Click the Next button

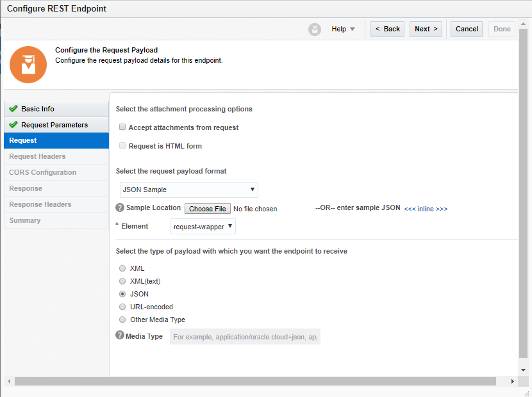[x=426, y=29]
